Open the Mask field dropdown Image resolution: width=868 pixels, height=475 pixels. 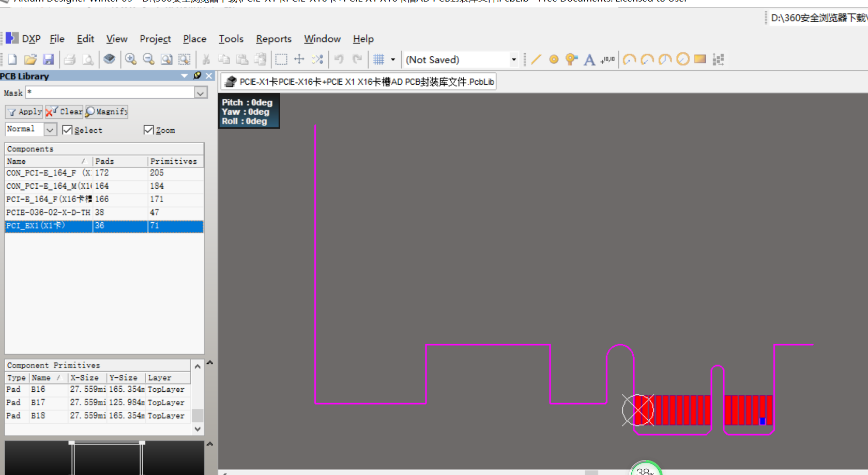click(x=201, y=93)
